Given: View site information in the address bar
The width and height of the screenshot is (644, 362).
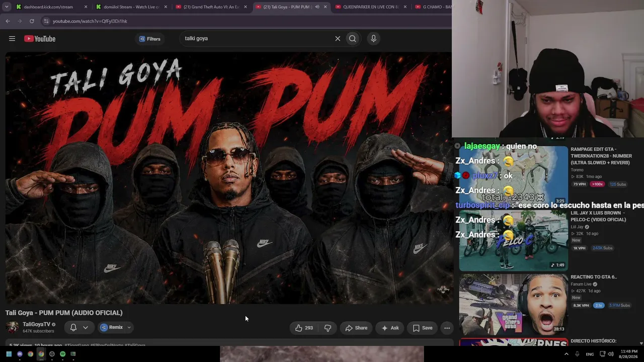Looking at the screenshot, I should [x=46, y=21].
